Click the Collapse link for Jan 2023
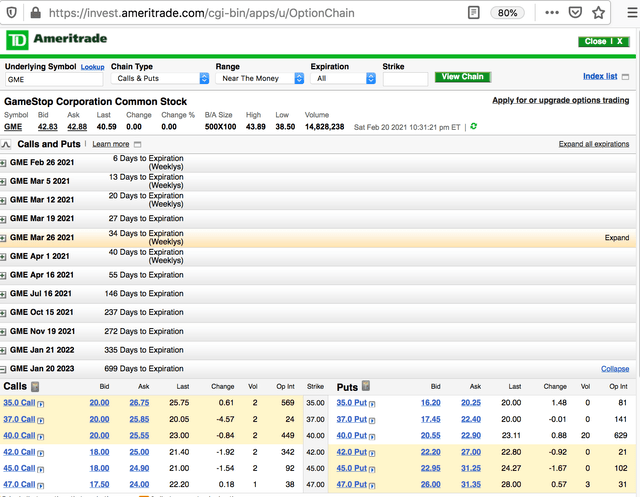Image resolution: width=640 pixels, height=497 pixels. 615,369
